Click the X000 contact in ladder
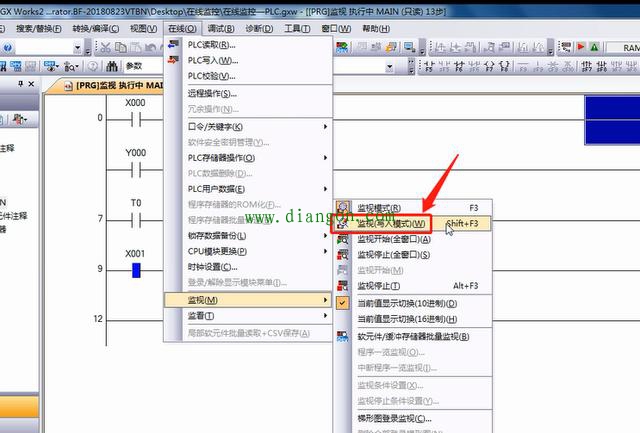 (x=136, y=120)
